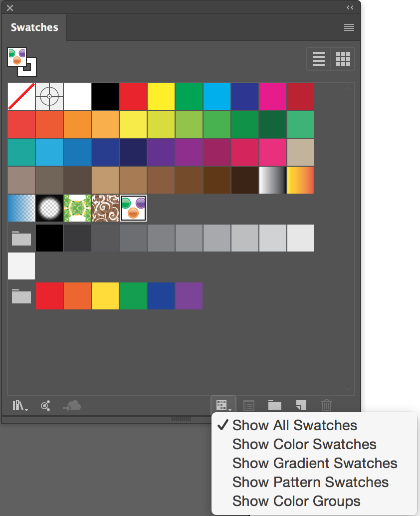Click the New Swatch icon

click(300, 406)
